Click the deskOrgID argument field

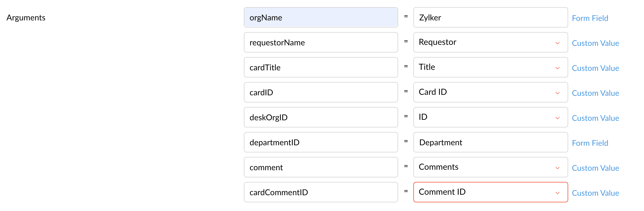pos(321,117)
